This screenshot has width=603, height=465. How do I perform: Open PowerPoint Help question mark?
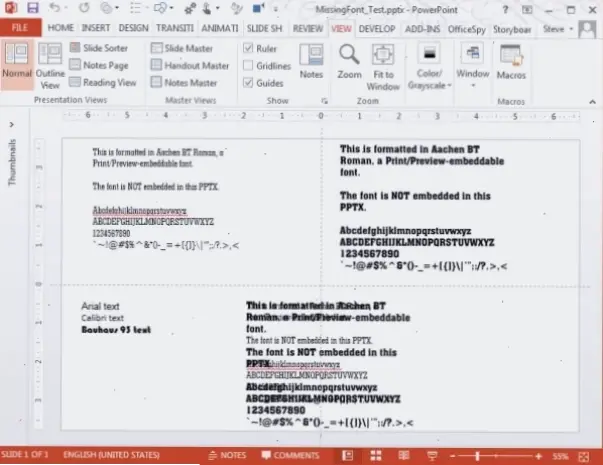tap(505, 10)
